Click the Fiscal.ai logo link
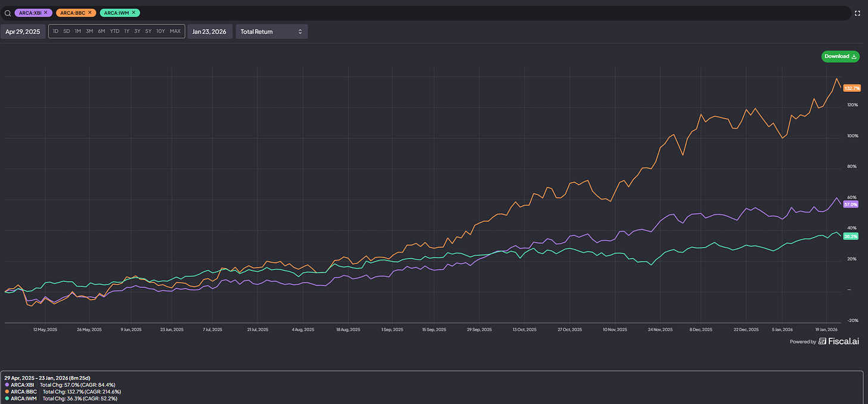Screen dimensions: 868x404 pyautogui.click(x=839, y=341)
